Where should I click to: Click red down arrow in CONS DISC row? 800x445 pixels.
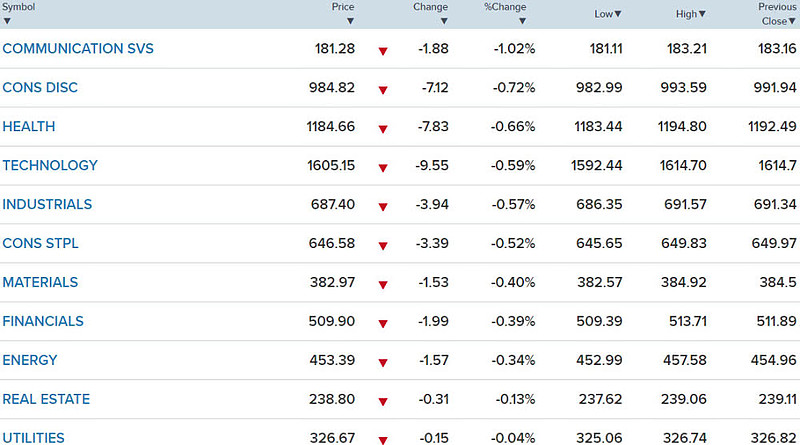click(382, 90)
